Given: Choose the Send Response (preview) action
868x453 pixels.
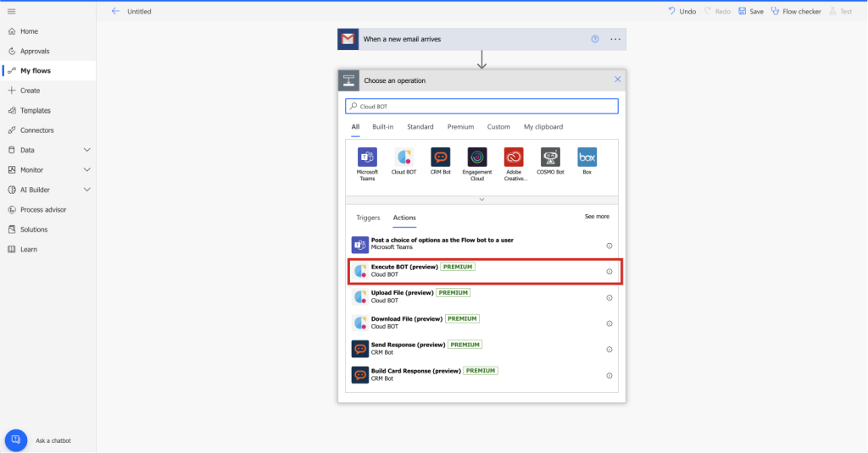Looking at the screenshot, I should tap(481, 350).
